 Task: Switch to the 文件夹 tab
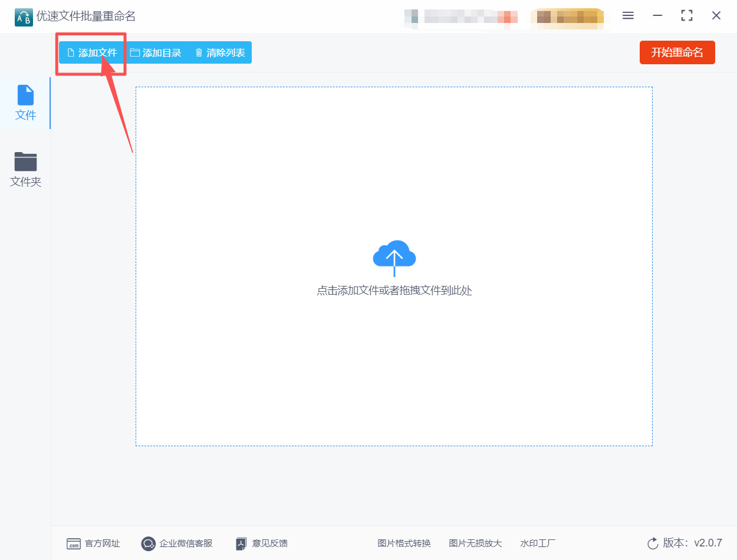(25, 170)
